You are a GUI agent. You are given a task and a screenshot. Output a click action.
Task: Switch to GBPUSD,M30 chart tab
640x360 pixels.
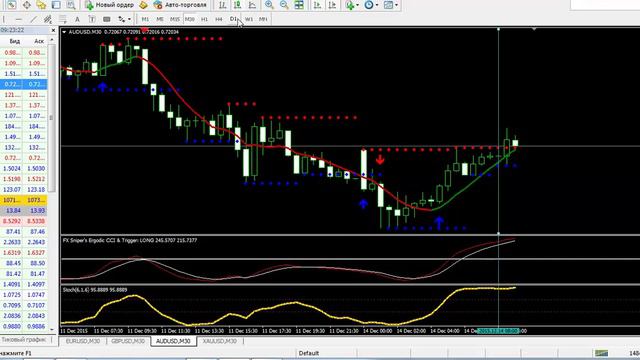[128, 341]
